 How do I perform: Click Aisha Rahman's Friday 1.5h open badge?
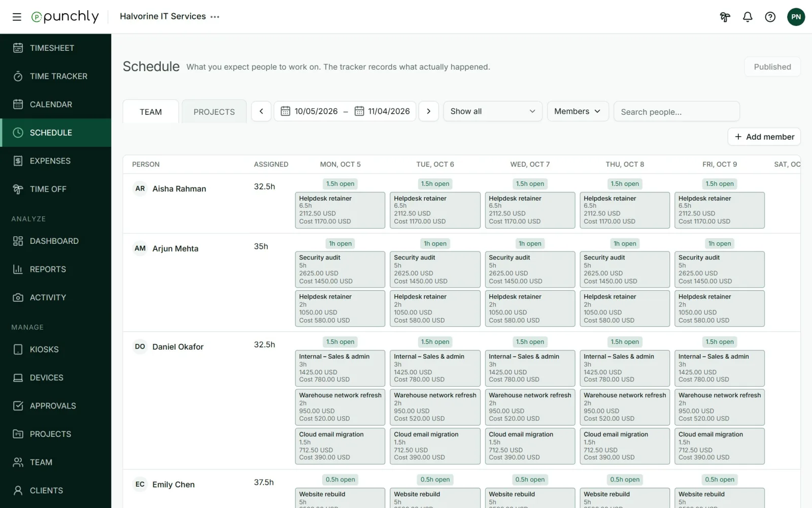tap(720, 184)
